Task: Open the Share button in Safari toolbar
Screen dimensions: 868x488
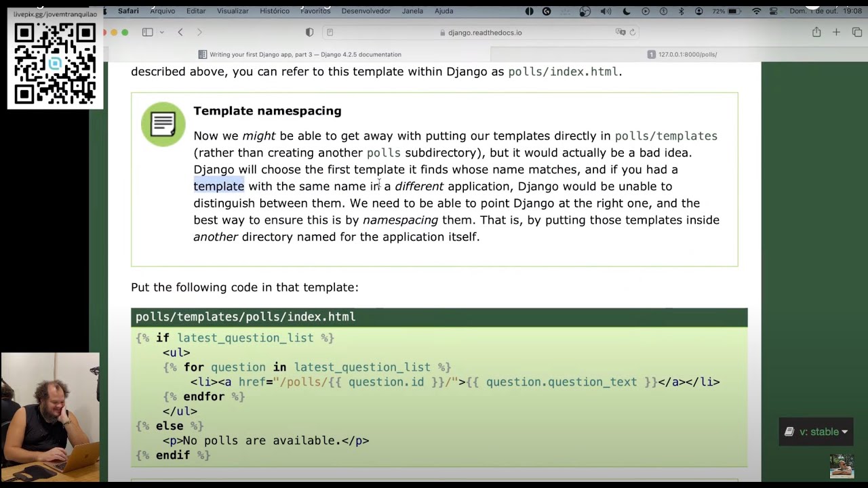Action: [816, 33]
